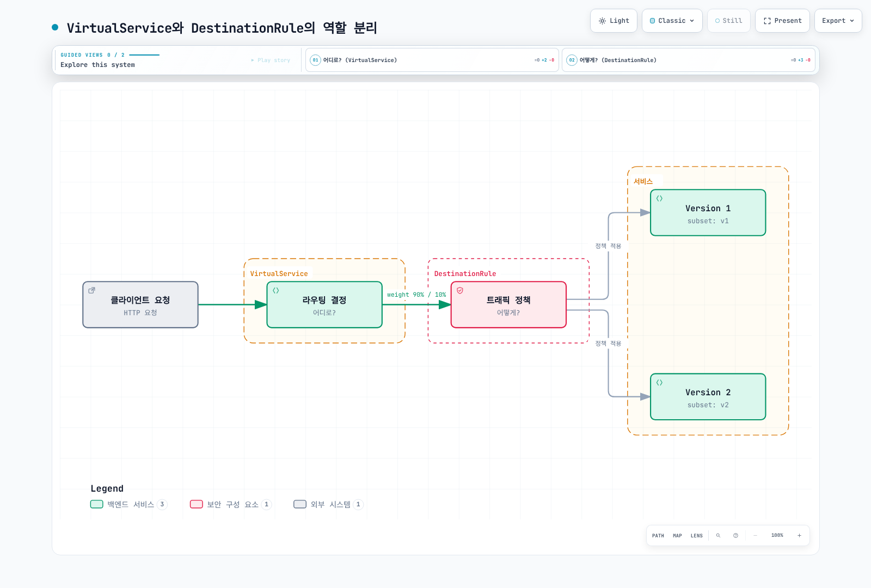The height and width of the screenshot is (588, 871).
Task: Click GUIDED VIEWS 0 / 2 counter
Action: click(93, 55)
